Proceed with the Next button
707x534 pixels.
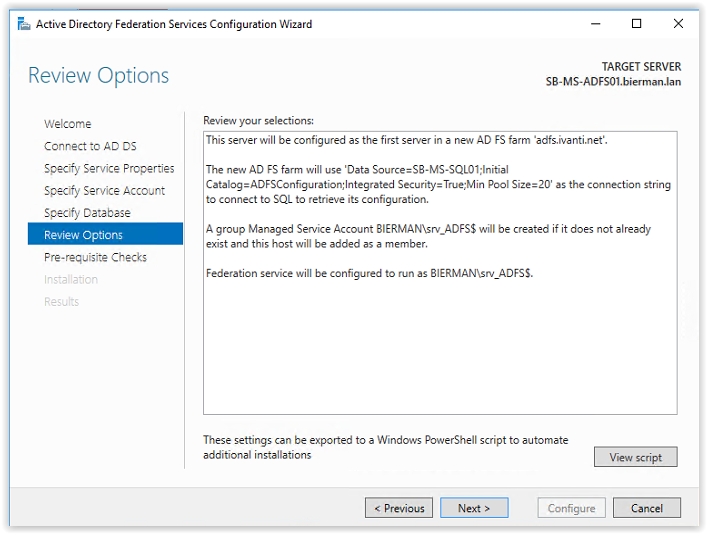[474, 508]
